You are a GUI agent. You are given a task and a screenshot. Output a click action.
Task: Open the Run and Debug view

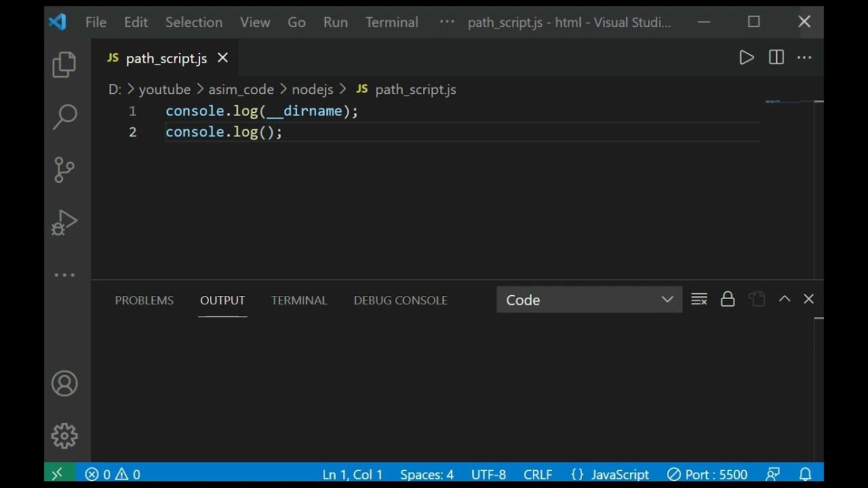click(64, 222)
